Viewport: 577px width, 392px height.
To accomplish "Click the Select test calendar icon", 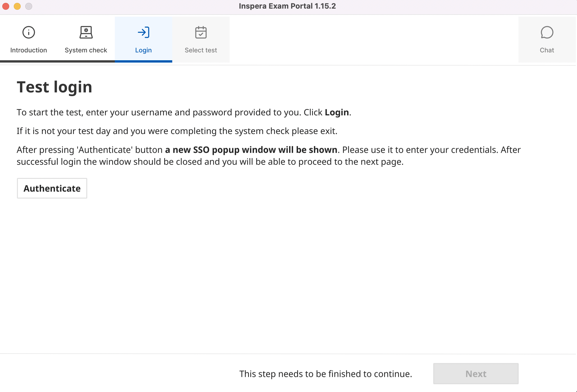I will 201,32.
